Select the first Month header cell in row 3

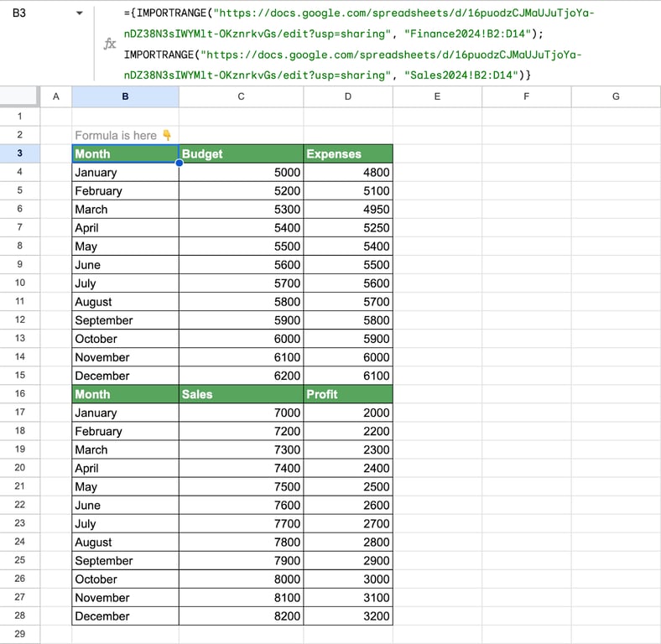[125, 153]
